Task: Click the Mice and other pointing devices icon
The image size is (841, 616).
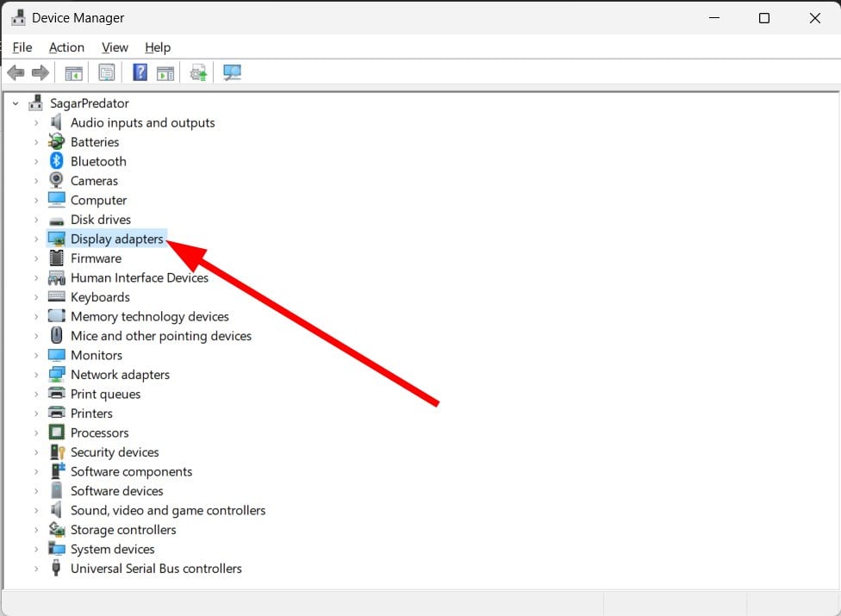Action: (x=56, y=336)
